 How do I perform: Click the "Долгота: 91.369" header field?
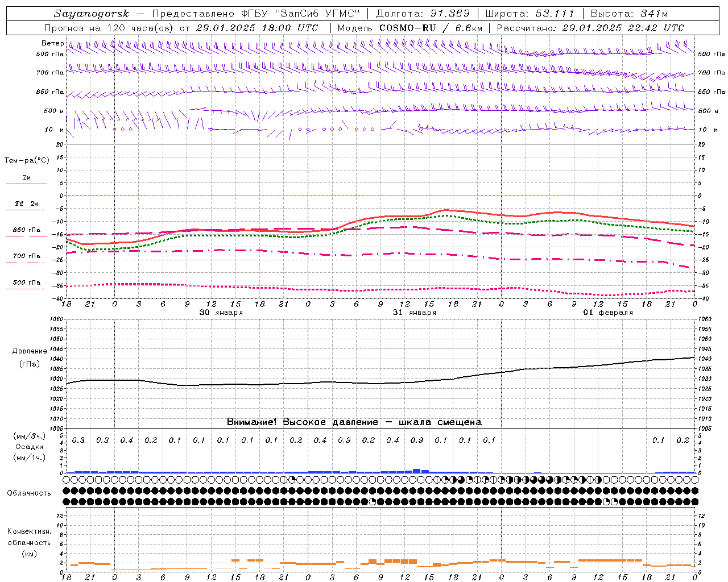click(x=423, y=14)
